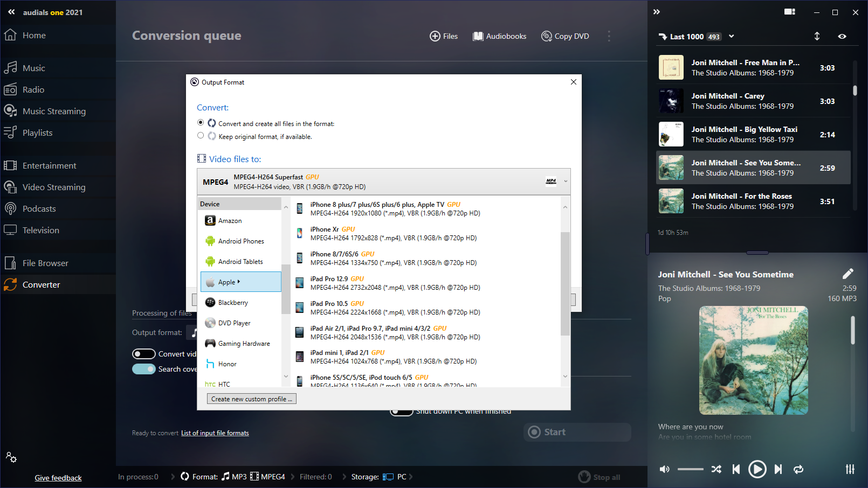The height and width of the screenshot is (488, 868).
Task: Toggle the repeat icon
Action: coord(798,469)
